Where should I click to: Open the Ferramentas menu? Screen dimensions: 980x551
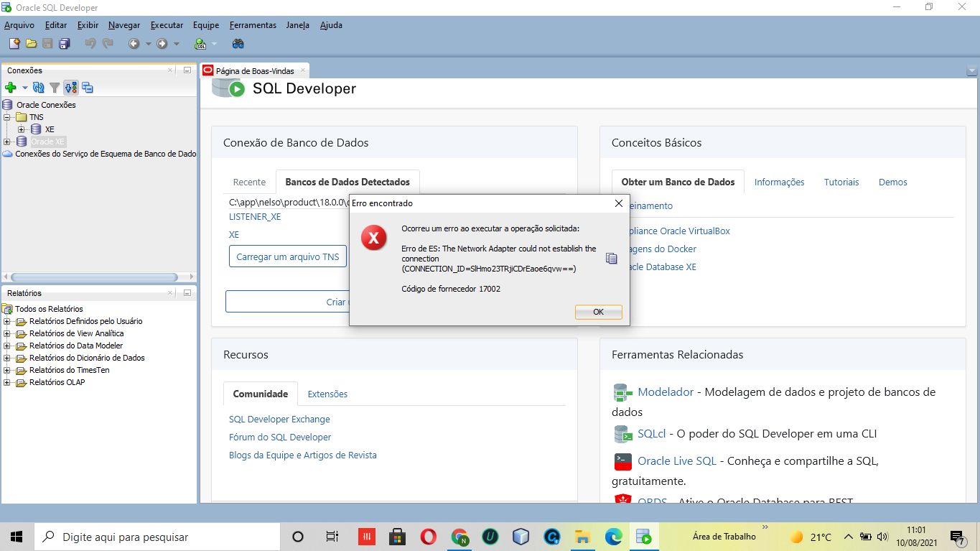[x=253, y=25]
